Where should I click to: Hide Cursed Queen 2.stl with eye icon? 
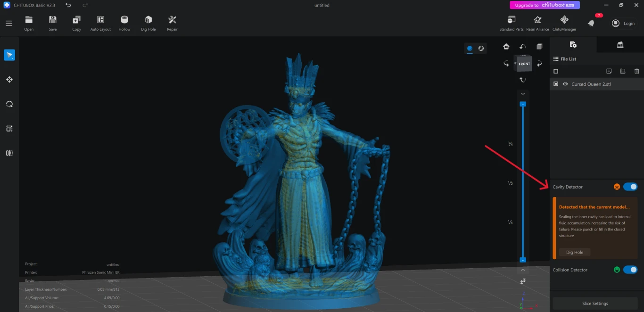point(565,84)
